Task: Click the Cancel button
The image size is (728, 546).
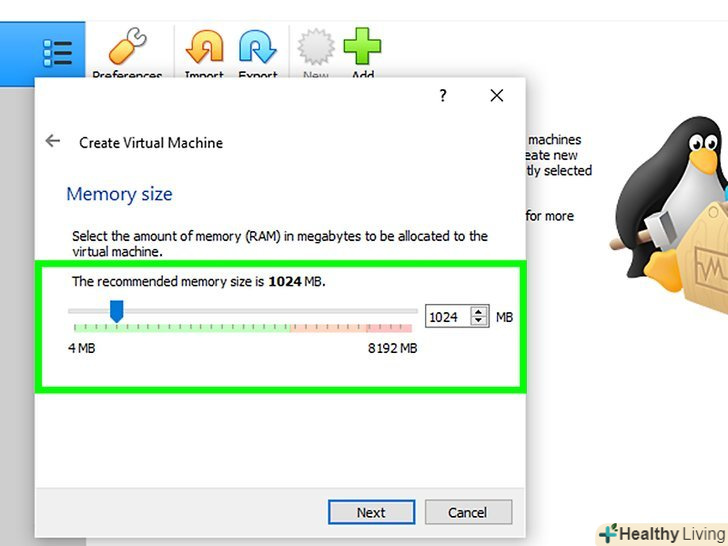Action: [468, 512]
